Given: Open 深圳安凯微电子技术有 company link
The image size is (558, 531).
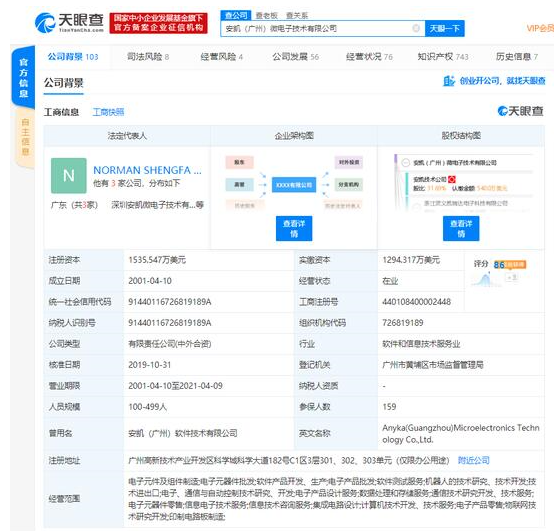Looking at the screenshot, I should click(157, 205).
